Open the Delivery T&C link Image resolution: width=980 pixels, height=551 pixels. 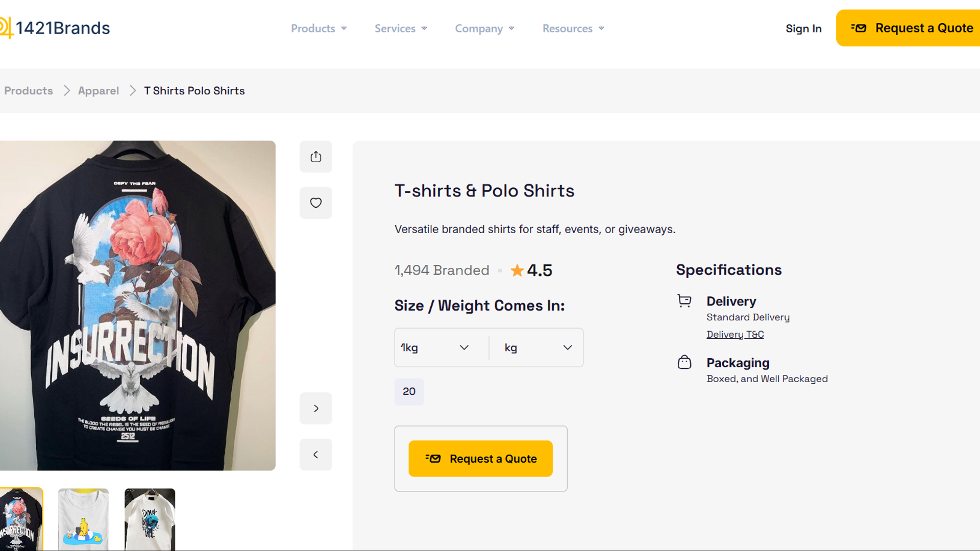click(x=735, y=334)
